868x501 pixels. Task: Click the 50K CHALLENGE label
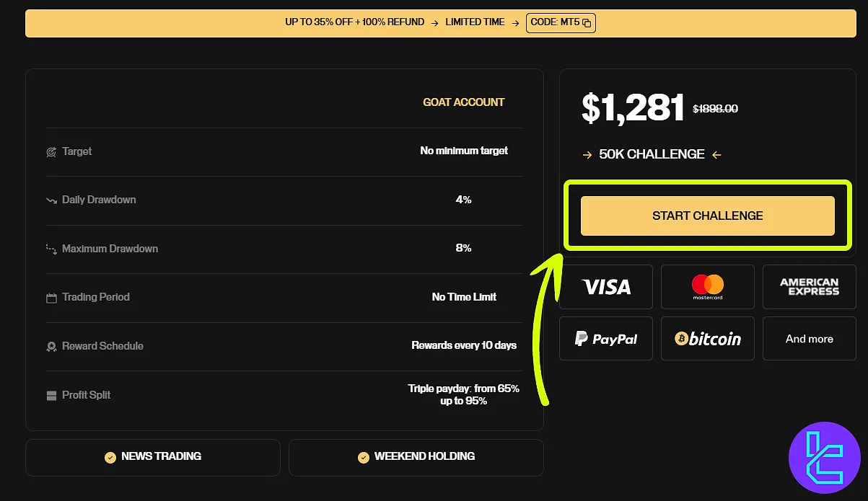tap(652, 154)
